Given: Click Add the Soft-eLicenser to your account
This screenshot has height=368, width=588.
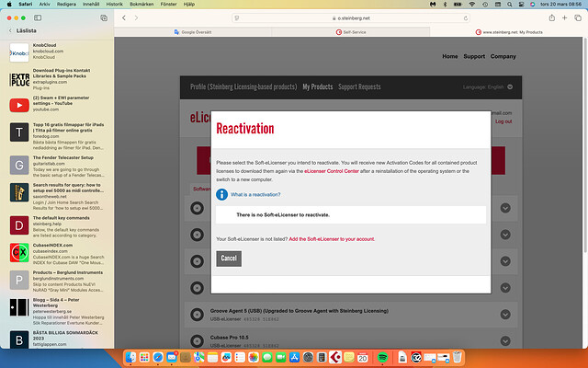Looking at the screenshot, I should (332, 239).
